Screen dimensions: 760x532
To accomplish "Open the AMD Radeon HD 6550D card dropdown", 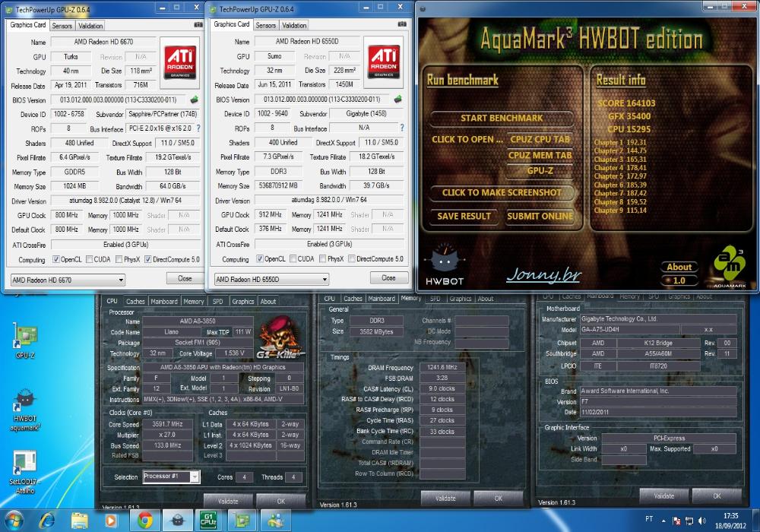I will (x=271, y=279).
